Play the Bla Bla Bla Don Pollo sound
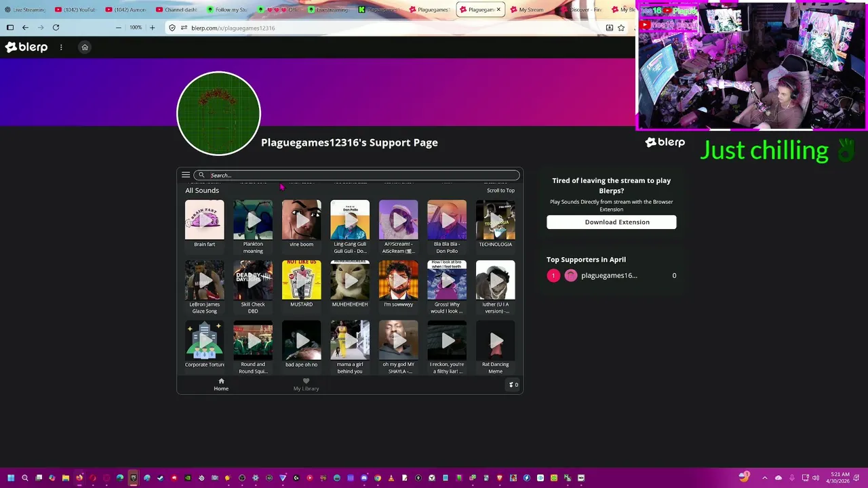Viewport: 868px width, 488px height. tap(447, 220)
